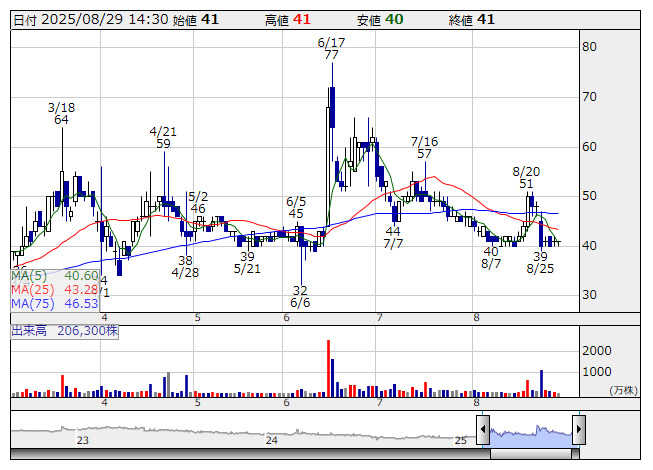Click the left range slider arrow handle
The height and width of the screenshot is (470, 653).
coord(483,429)
